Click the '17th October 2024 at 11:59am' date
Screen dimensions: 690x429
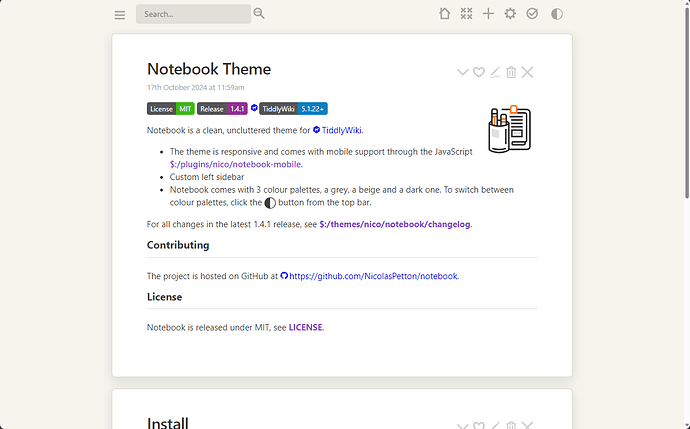[195, 88]
